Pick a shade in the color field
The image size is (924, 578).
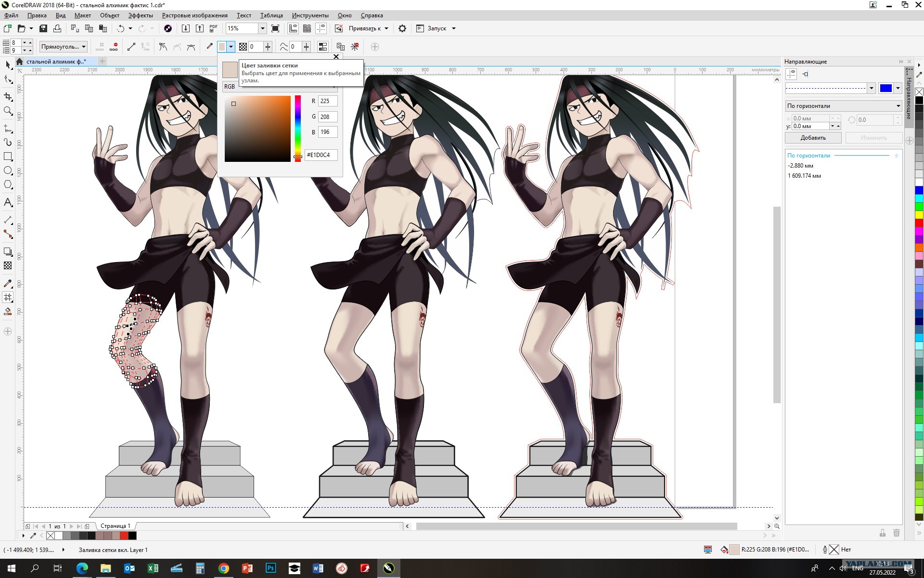click(257, 129)
